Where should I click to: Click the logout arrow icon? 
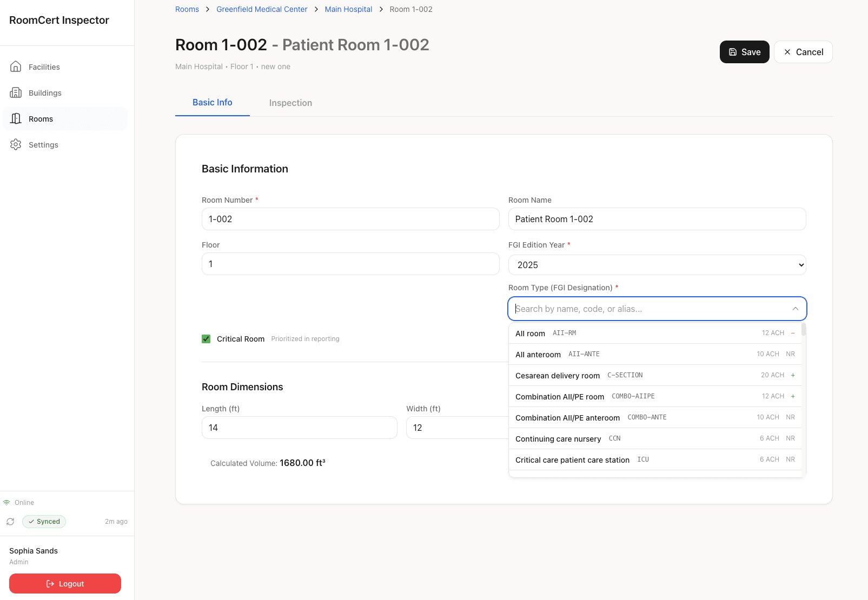pyautogui.click(x=50, y=584)
